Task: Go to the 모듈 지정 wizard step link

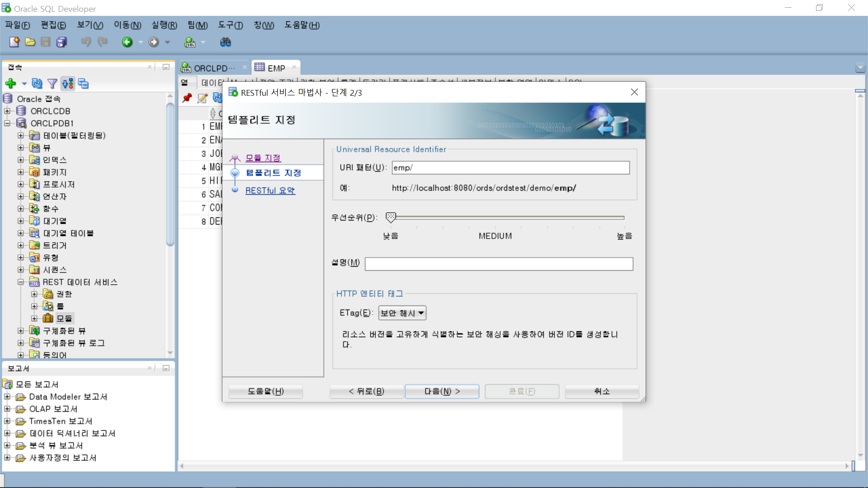Action: (263, 158)
